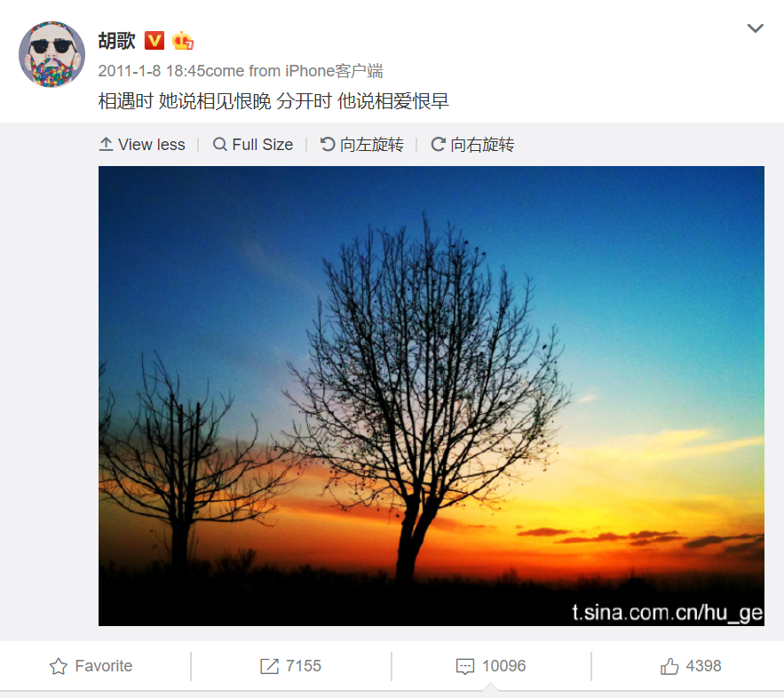Rotate the image left with 向左旋转
Screen dimensions: 784x698
[362, 145]
